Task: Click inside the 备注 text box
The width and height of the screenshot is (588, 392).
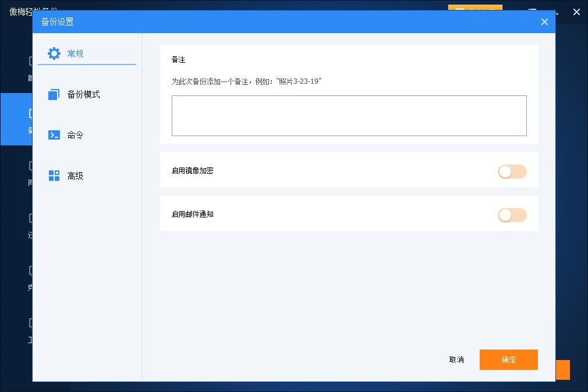Action: pyautogui.click(x=349, y=116)
